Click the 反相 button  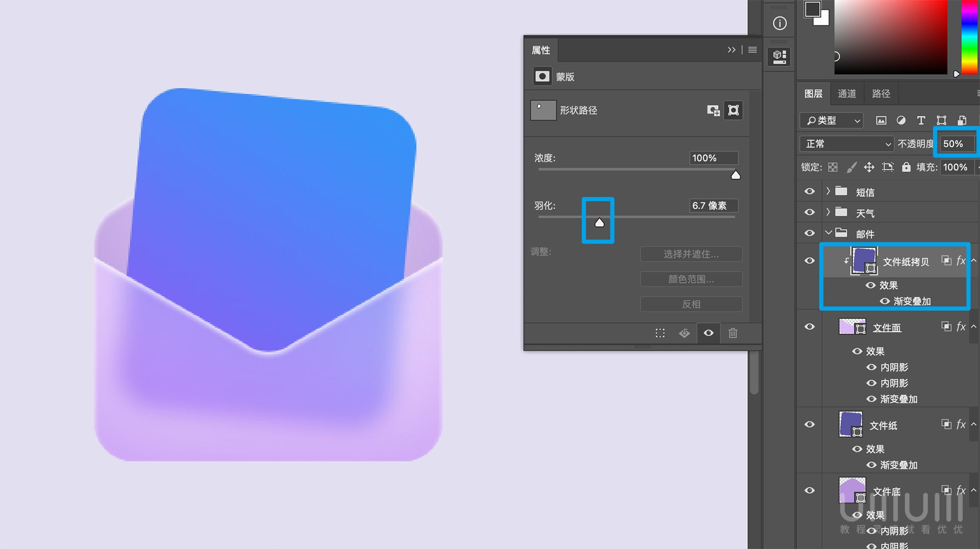[691, 304]
